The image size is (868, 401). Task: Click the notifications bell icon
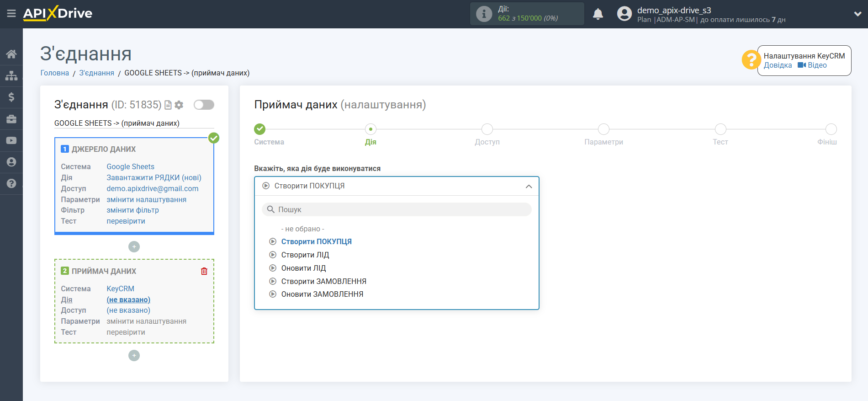pyautogui.click(x=598, y=14)
